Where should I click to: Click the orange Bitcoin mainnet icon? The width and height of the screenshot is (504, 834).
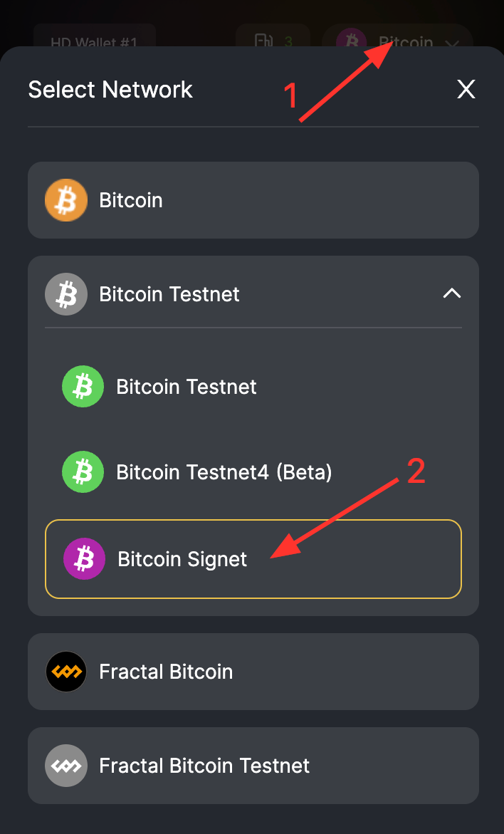click(x=65, y=200)
